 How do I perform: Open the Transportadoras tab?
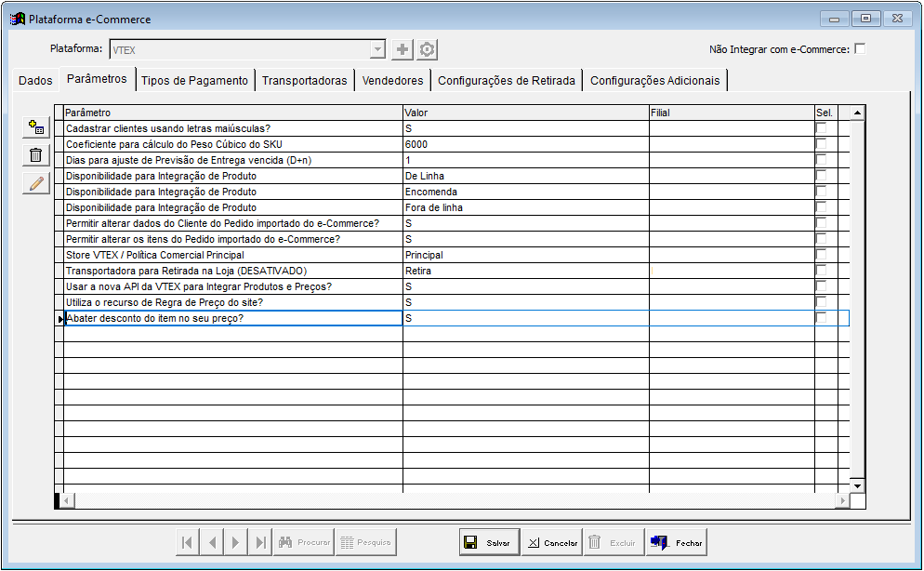[x=304, y=81]
